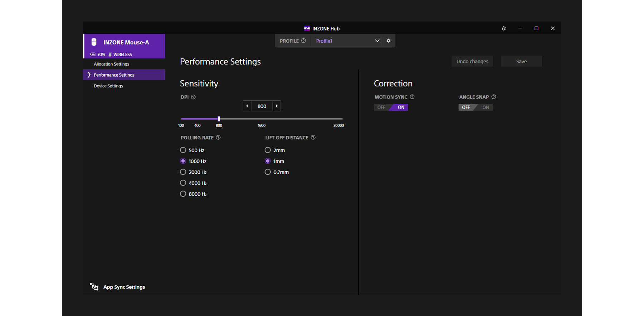Select 8000 Hz polling rate
Screen dimensions: 644x316
(x=183, y=194)
